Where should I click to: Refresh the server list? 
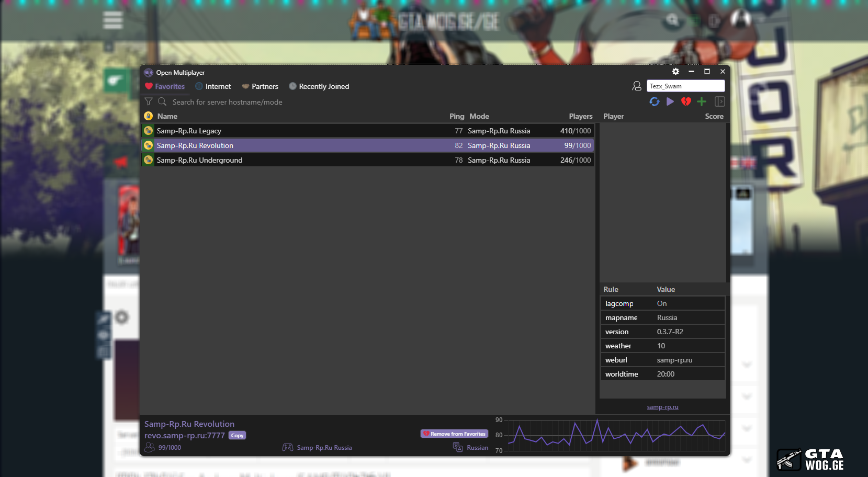(x=655, y=101)
